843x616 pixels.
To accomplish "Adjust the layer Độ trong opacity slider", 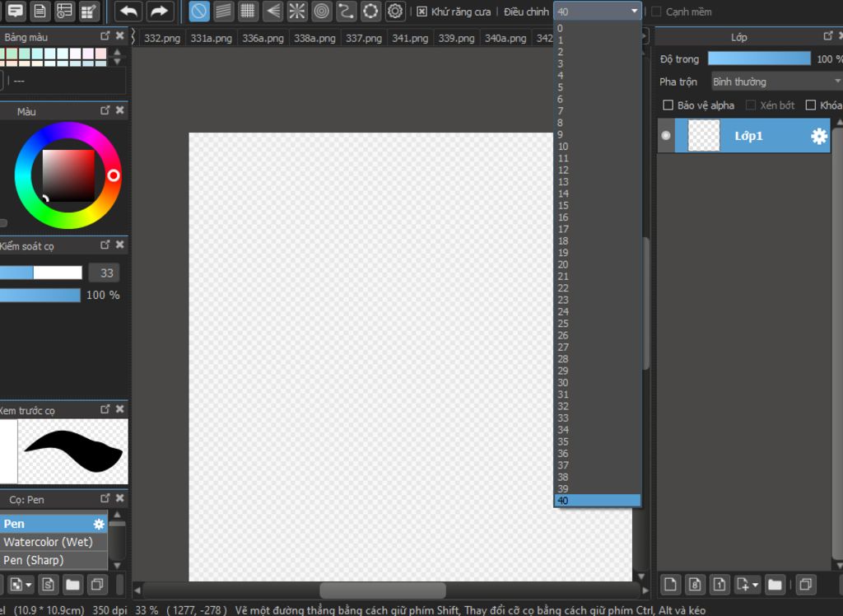I will tap(759, 58).
